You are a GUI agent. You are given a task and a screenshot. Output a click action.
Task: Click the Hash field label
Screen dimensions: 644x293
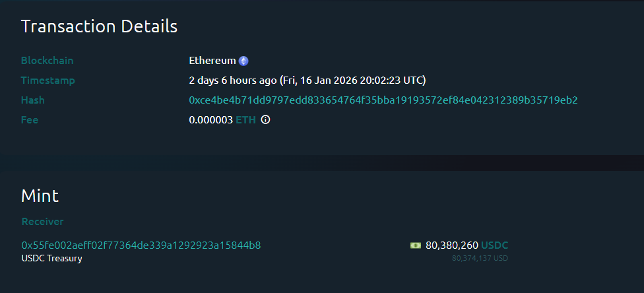point(33,100)
